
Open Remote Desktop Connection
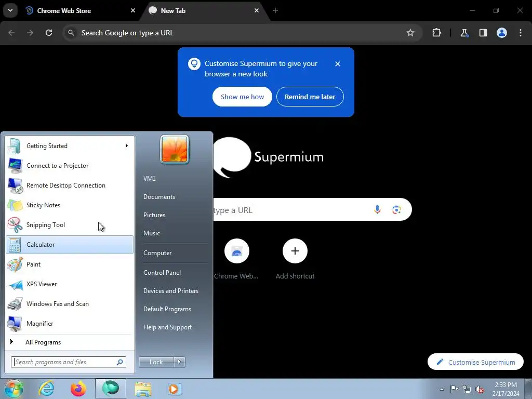tap(70, 185)
